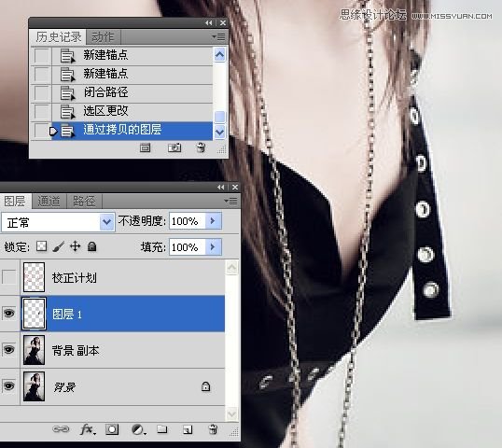This screenshot has width=502, height=448.
Task: Click lock icon on 背景 layer
Action: tap(205, 386)
